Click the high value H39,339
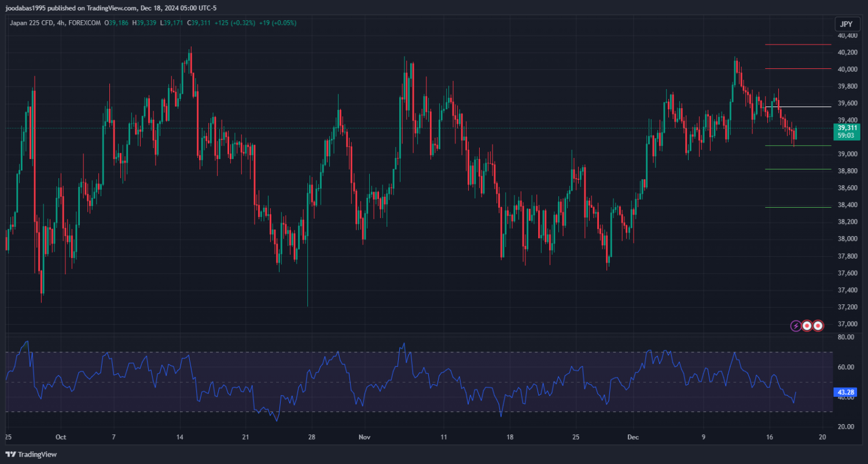The height and width of the screenshot is (464, 868). (x=144, y=23)
